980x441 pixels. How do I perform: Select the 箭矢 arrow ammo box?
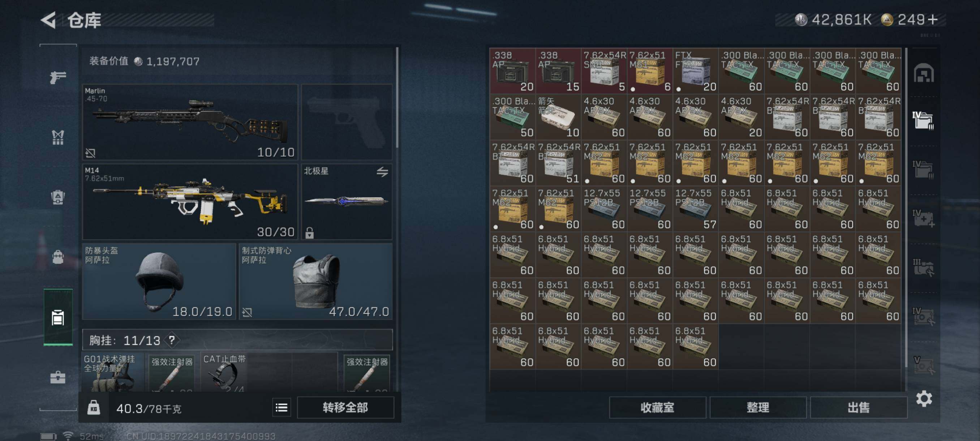tap(558, 117)
